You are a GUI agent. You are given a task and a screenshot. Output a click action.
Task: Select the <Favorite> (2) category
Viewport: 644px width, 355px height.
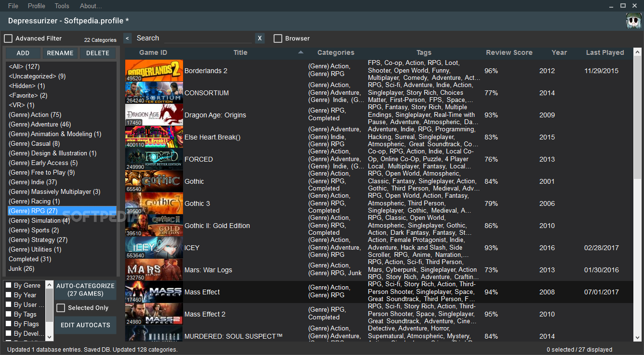tap(62, 96)
